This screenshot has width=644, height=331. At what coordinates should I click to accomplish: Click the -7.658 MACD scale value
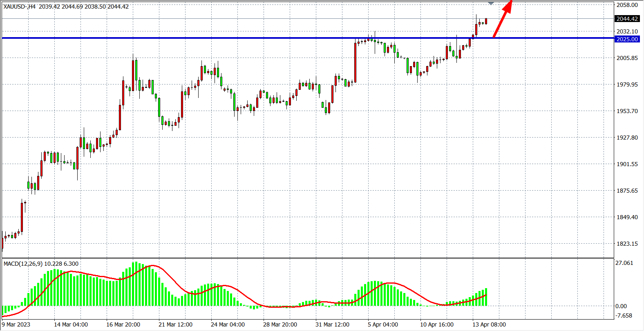pyautogui.click(x=624, y=315)
